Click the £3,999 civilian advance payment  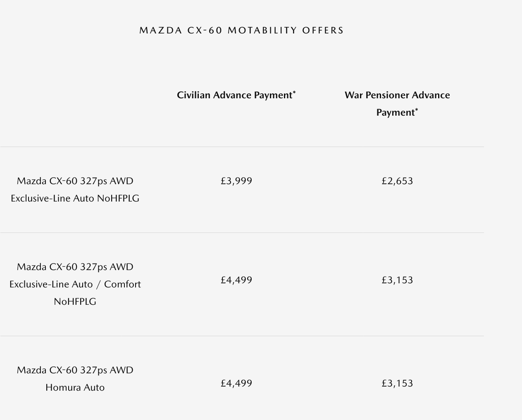click(x=236, y=181)
